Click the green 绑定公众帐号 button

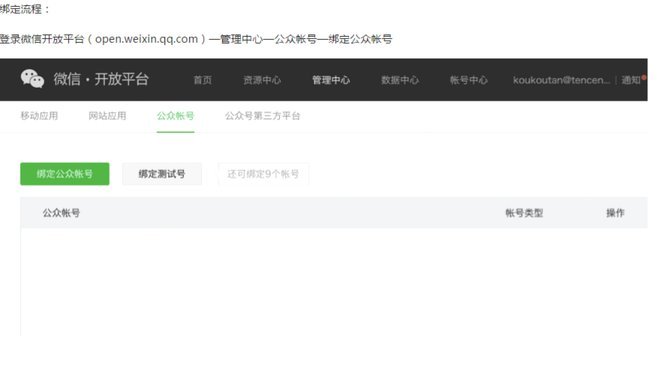65,174
